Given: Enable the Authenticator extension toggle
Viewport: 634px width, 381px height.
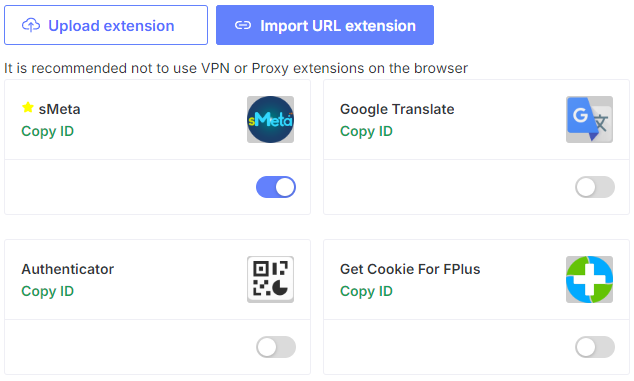Looking at the screenshot, I should (276, 347).
